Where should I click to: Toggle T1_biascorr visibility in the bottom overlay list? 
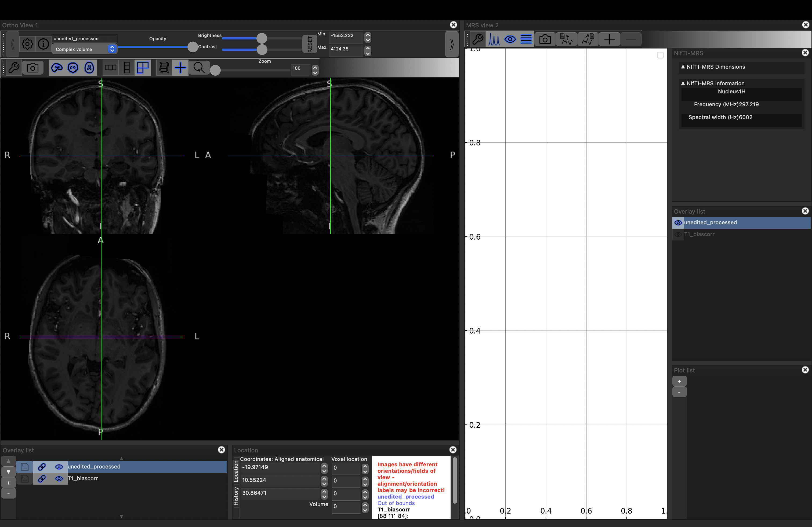tap(59, 479)
